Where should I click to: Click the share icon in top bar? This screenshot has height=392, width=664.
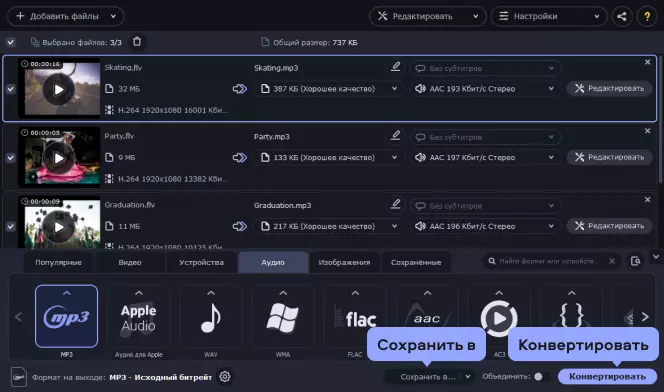(x=622, y=17)
